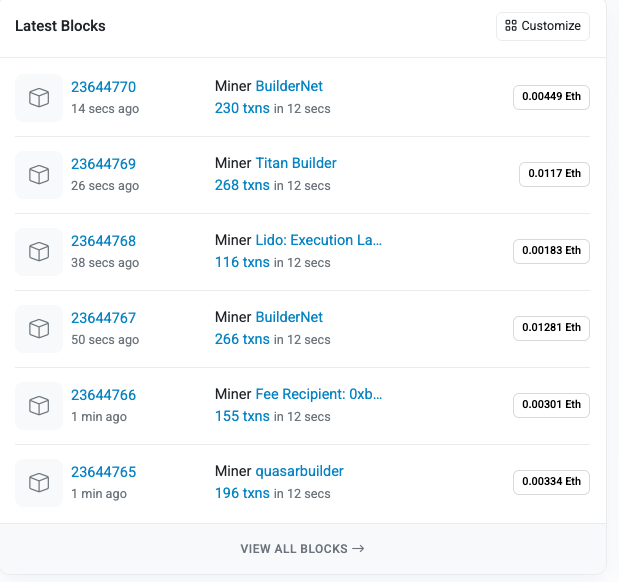The width and height of the screenshot is (619, 582).
Task: View miner Titan Builder profile
Action: tap(296, 163)
